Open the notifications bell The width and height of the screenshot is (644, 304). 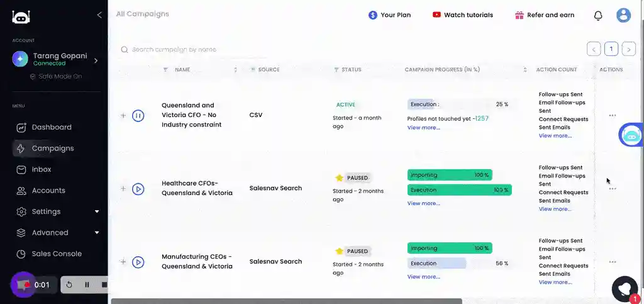click(x=598, y=16)
